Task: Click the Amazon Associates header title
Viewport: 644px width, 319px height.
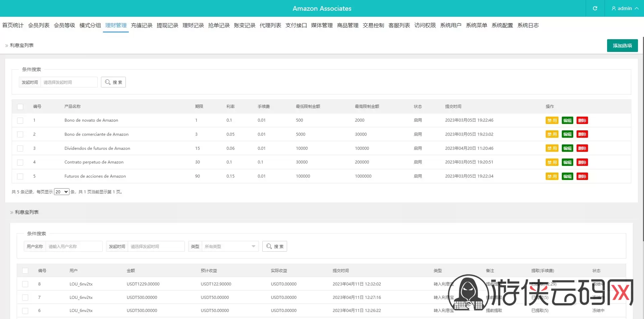Action: (322, 8)
